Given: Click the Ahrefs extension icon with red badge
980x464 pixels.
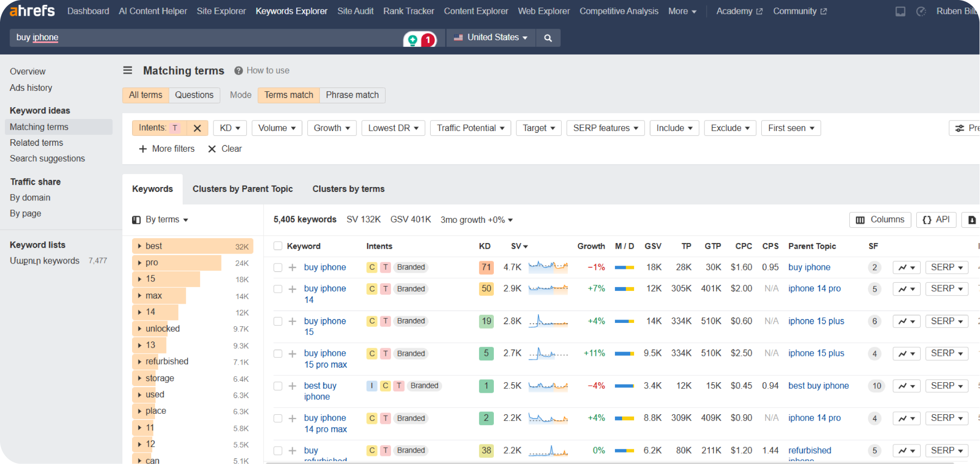Looking at the screenshot, I should [420, 39].
